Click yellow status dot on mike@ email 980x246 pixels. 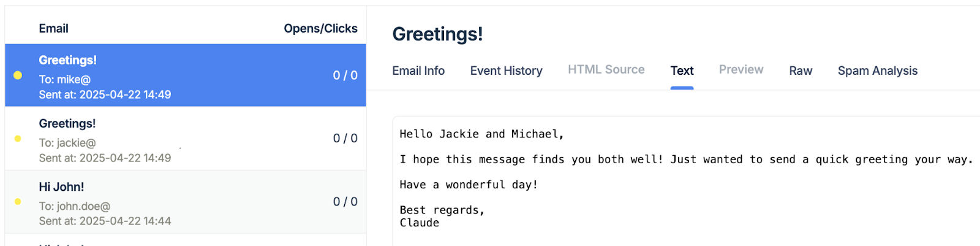coord(18,75)
